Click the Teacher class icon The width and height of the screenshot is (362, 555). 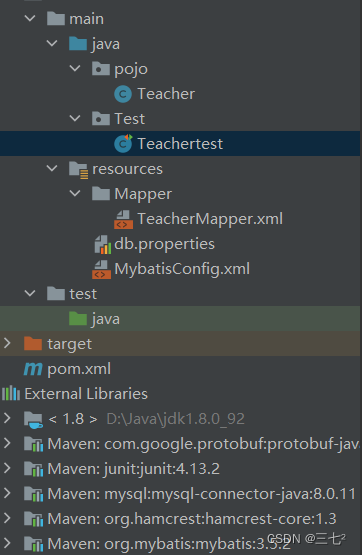tap(123, 94)
